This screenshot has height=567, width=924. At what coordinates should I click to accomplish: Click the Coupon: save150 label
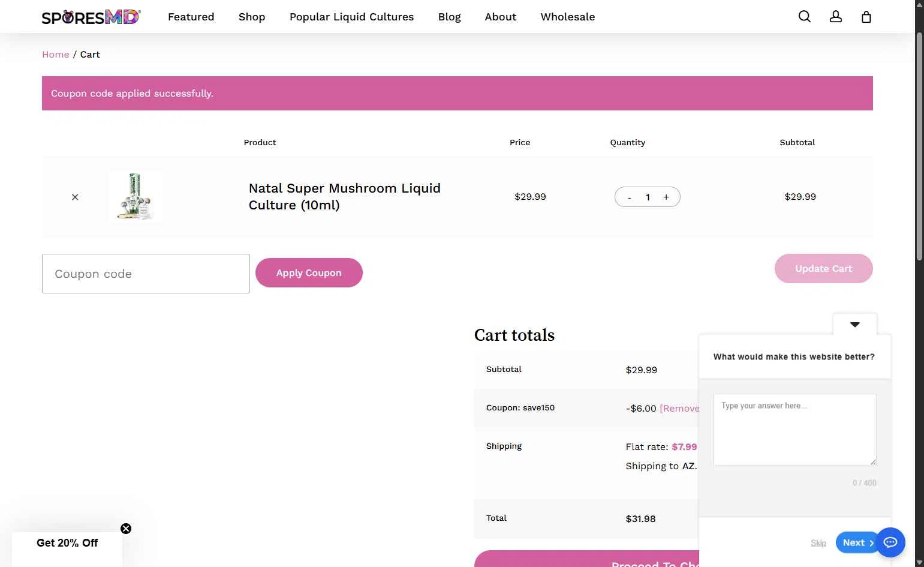click(520, 408)
